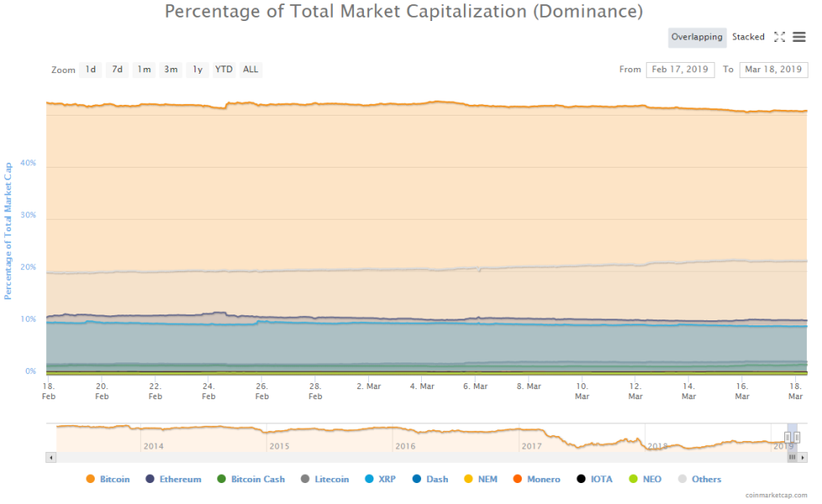Choose the 1m zoom range
822x504 pixels.
click(144, 70)
